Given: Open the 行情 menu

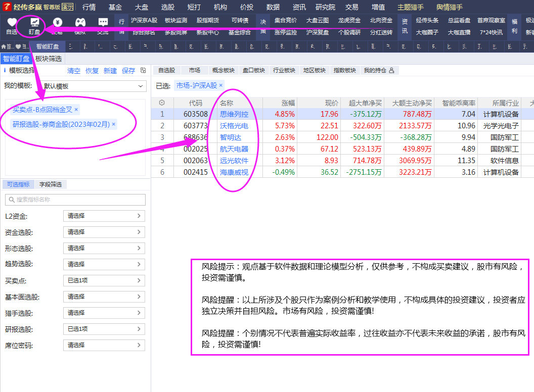Looking at the screenshot, I should [x=89, y=7].
